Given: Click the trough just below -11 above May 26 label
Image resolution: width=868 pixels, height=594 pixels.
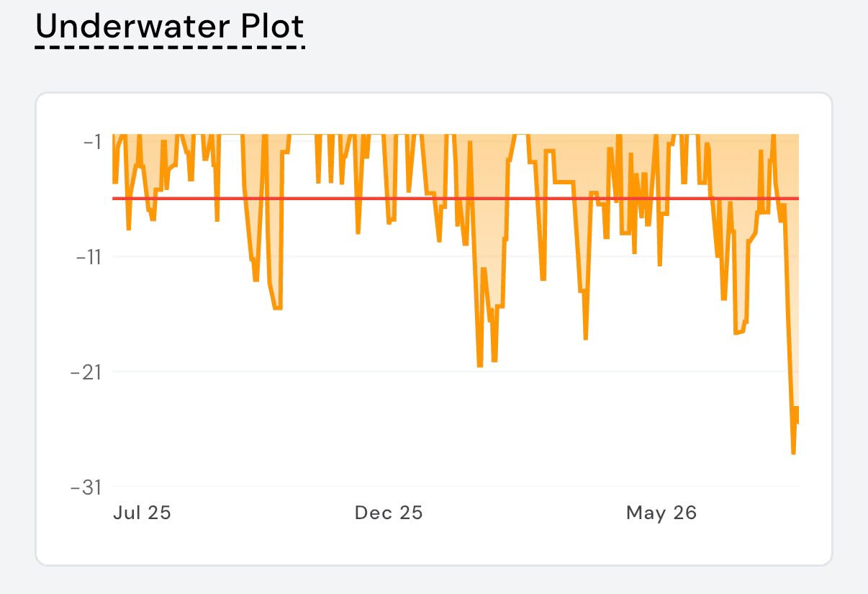Looking at the screenshot, I should point(660,264).
